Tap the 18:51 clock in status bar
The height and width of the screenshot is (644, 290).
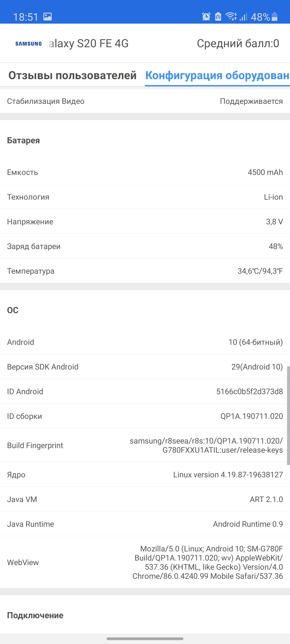[x=26, y=17]
